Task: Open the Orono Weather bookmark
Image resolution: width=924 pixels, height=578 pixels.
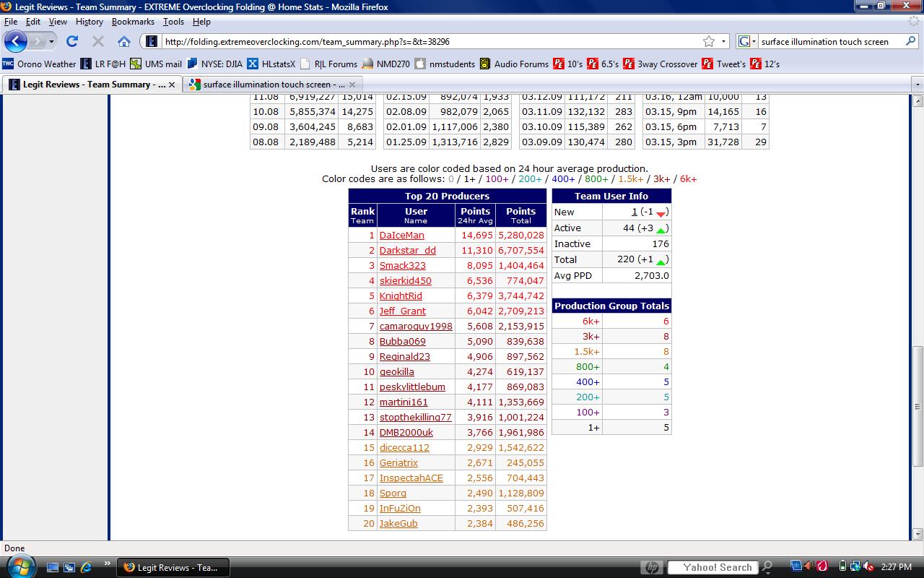Action: (x=40, y=64)
